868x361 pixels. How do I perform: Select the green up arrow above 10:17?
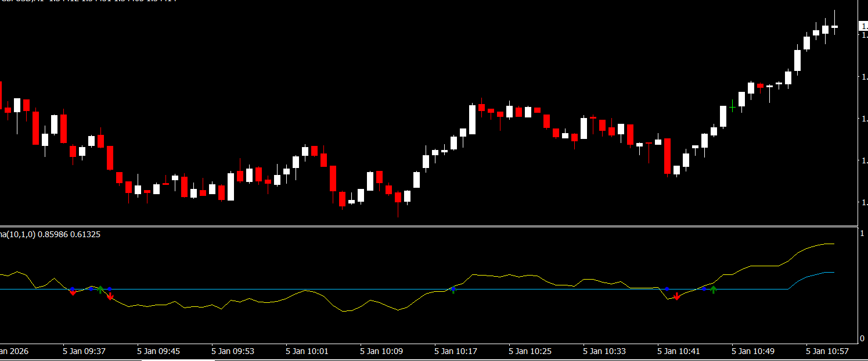[x=453, y=289]
